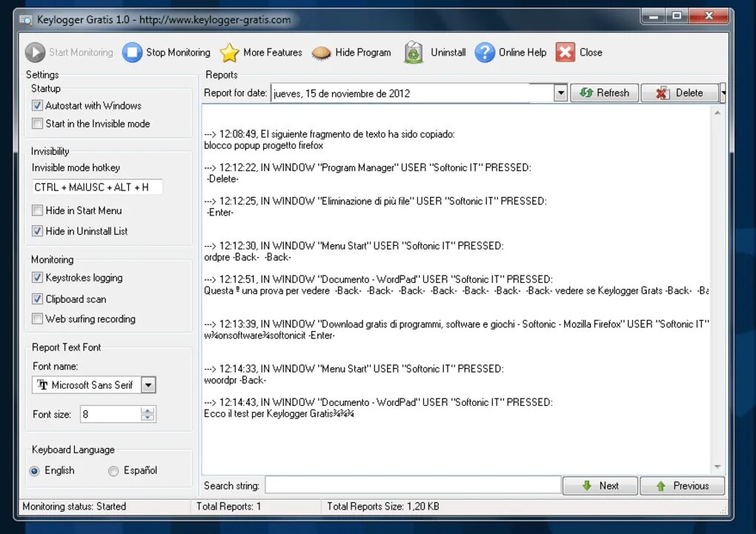Screen dimensions: 756x534
Task: Toggle Clipboard scan checkbox
Action: [37, 298]
